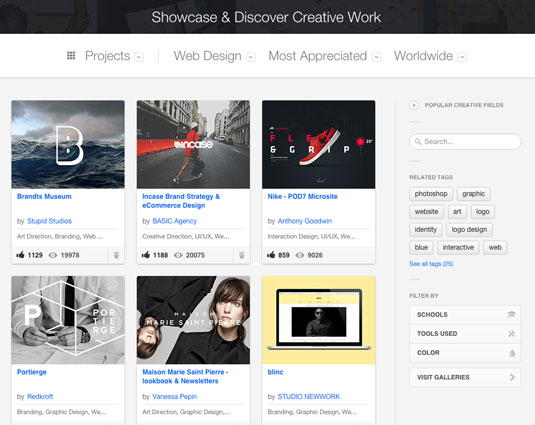
Task: Click the Visit Galleries arrow chevron
Action: point(512,377)
